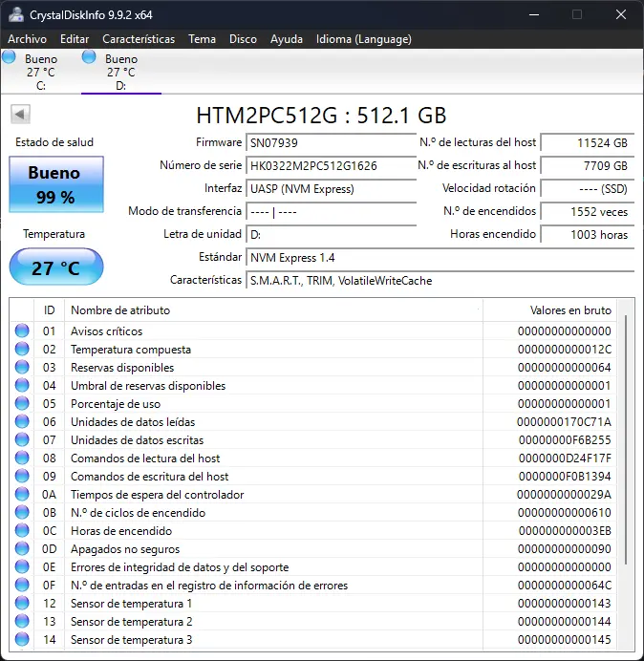Minimize the CrystalDiskInfo window
The image size is (644, 661).
pyautogui.click(x=534, y=14)
